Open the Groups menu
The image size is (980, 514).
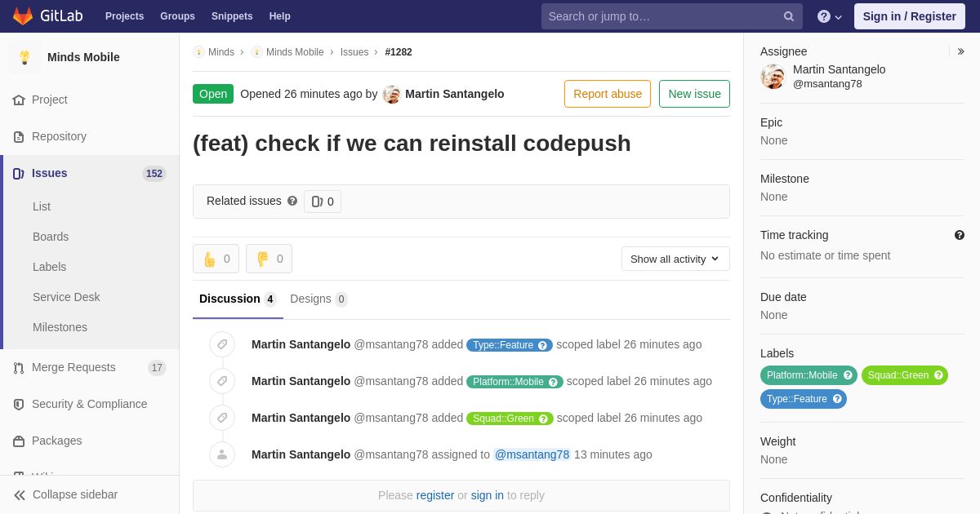click(x=177, y=16)
